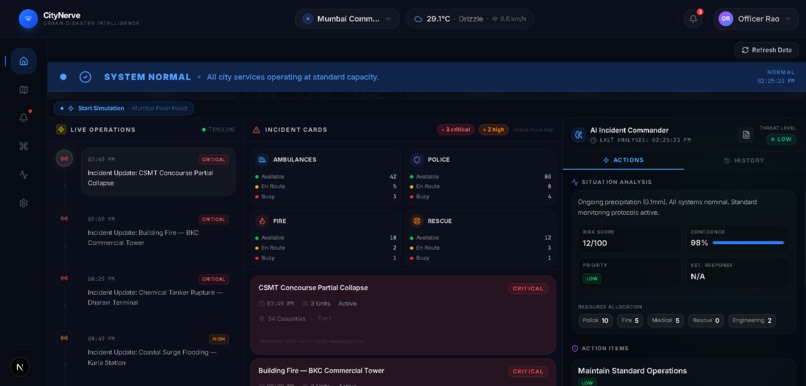Click the N logo badge at bottom left
Screen dimensions: 806x386
point(20,367)
